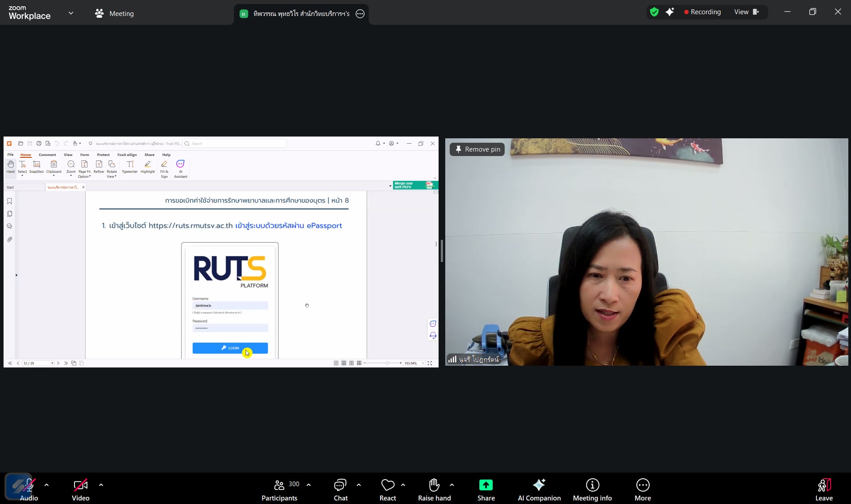Expand the video settings arrow
Image resolution: width=851 pixels, height=504 pixels.
(x=101, y=485)
